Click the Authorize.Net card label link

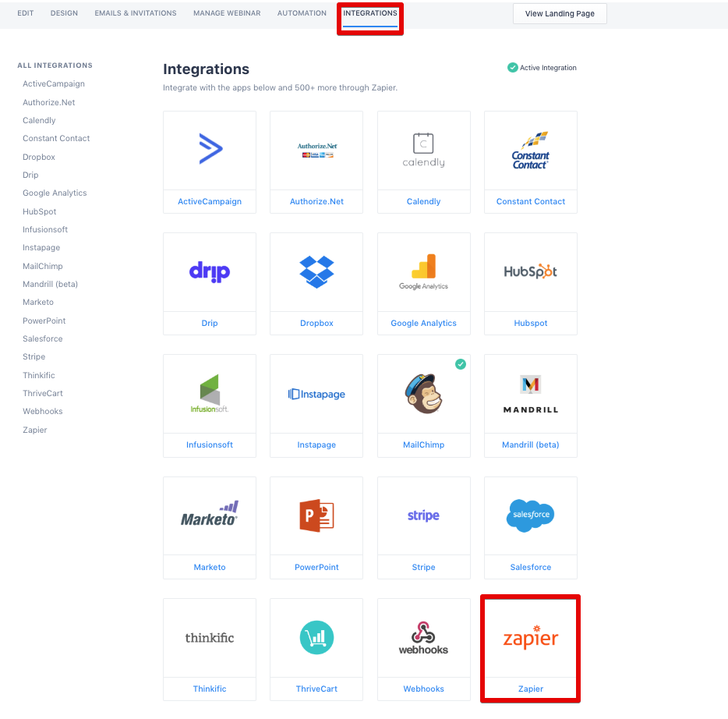coord(316,201)
